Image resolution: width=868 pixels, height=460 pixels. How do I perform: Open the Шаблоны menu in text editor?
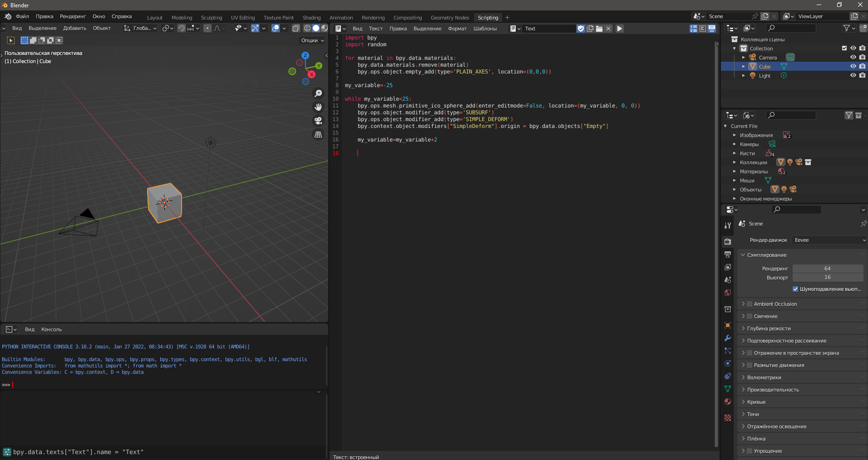tap(485, 29)
